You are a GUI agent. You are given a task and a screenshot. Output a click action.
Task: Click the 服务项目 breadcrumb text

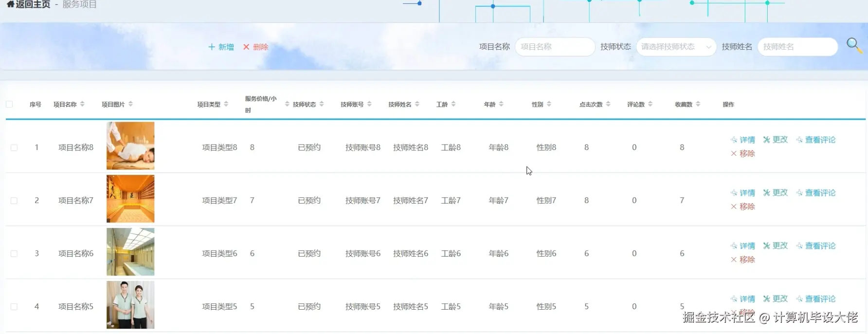pos(79,4)
